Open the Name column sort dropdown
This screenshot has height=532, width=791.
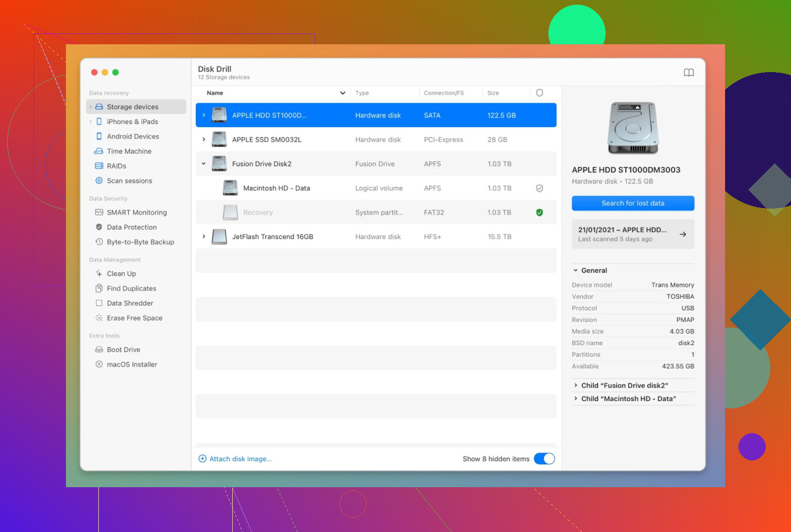tap(342, 93)
